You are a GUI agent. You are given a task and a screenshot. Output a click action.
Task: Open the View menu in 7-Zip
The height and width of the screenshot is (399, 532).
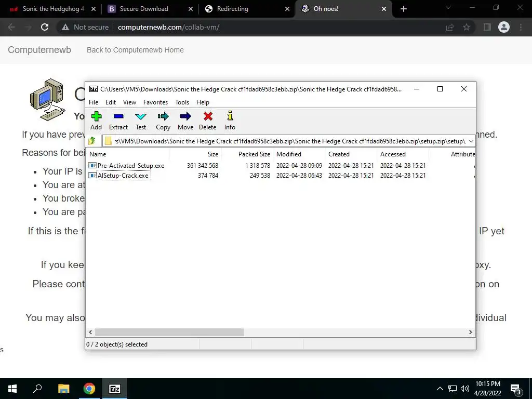click(129, 102)
